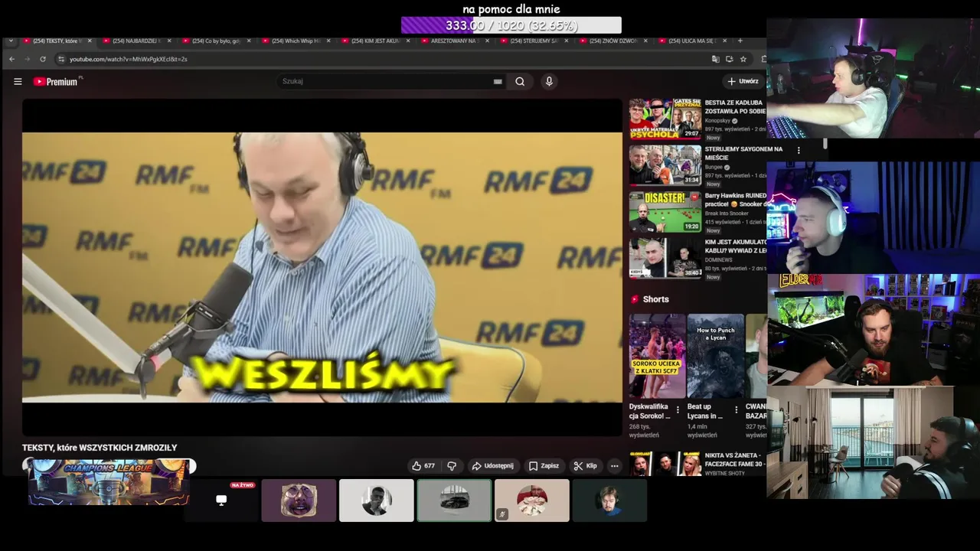Viewport: 980px width, 551px height.
Task: Open NIKITA VS ŻANETA video thumbnail
Action: [x=665, y=464]
